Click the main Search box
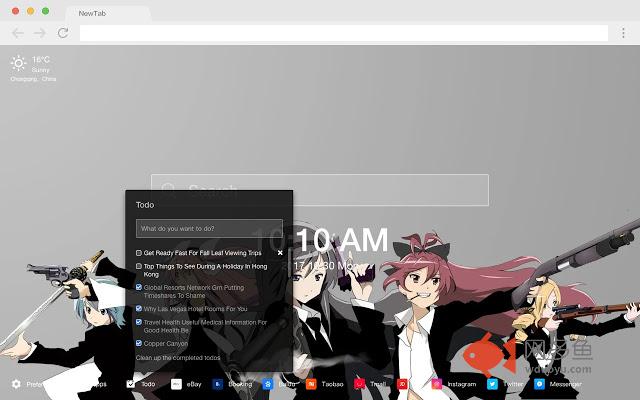This screenshot has height=400, width=640. coord(320,190)
